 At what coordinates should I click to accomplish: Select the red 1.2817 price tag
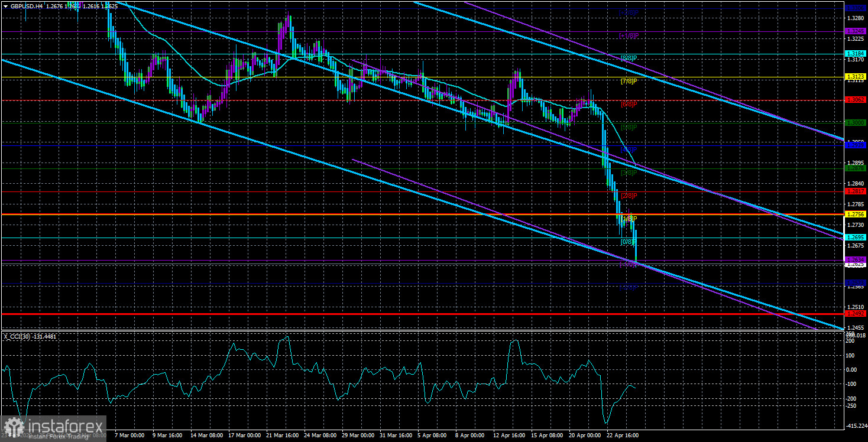[x=856, y=191]
